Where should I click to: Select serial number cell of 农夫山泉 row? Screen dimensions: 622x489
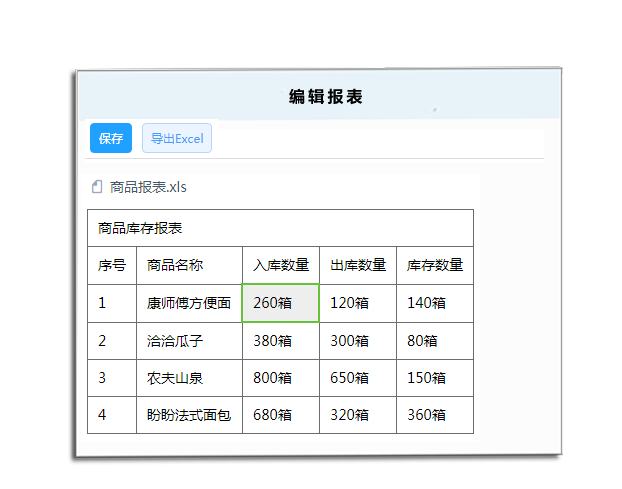tap(112, 378)
